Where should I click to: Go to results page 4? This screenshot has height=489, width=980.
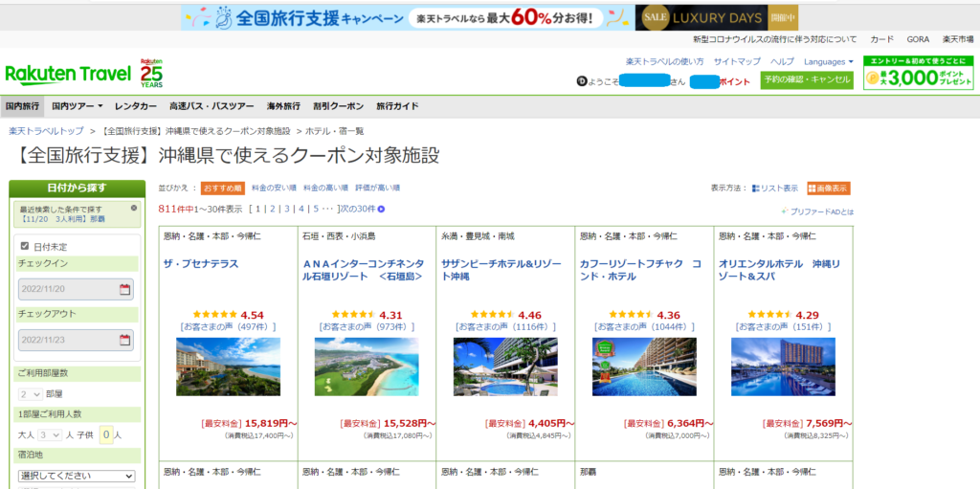[x=301, y=209]
